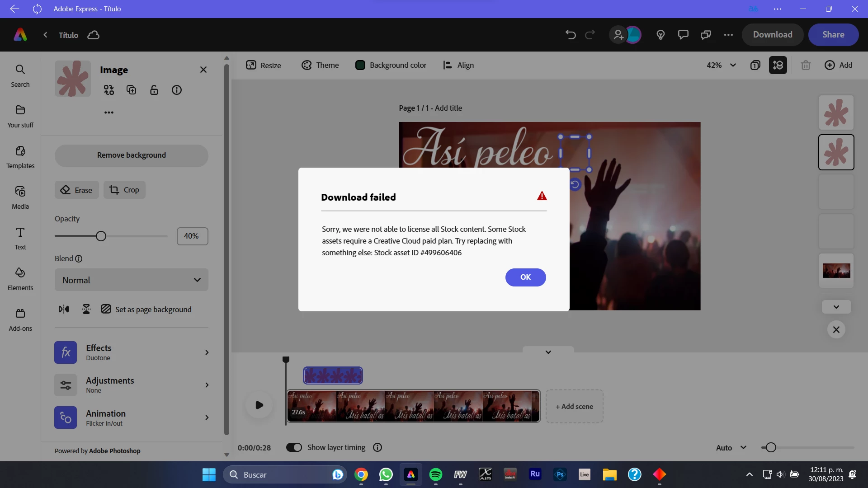Select the Crop tool
868x488 pixels.
click(124, 190)
